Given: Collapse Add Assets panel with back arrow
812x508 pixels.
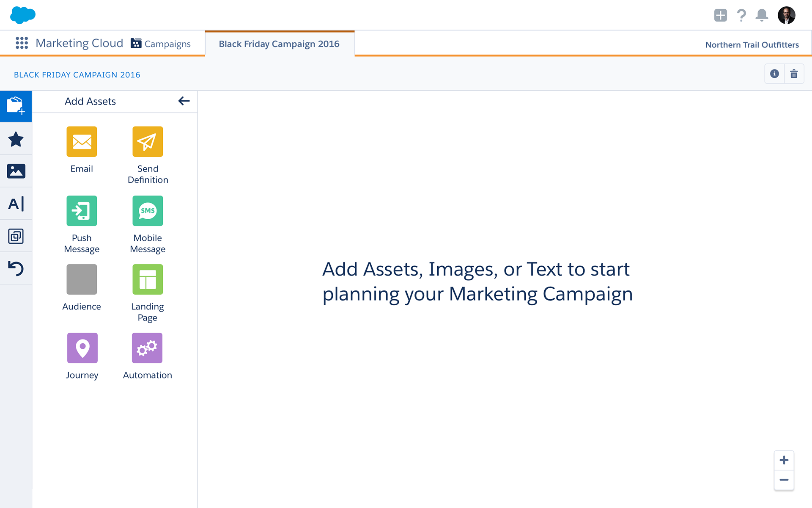Looking at the screenshot, I should (x=184, y=101).
